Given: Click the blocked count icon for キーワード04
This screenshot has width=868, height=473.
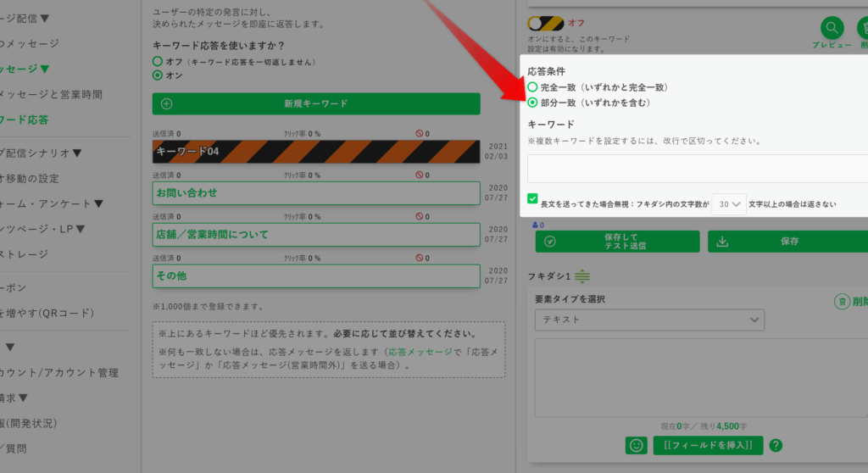Looking at the screenshot, I should pyautogui.click(x=419, y=133).
